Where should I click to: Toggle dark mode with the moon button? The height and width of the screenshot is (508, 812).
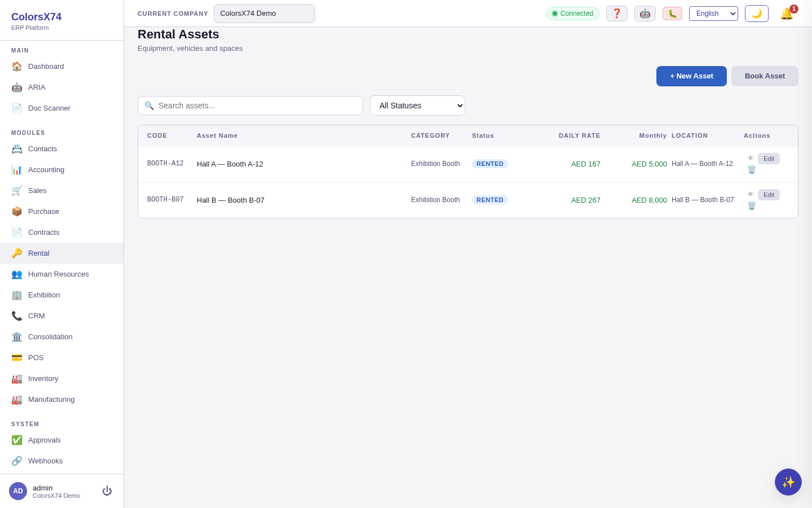(757, 14)
